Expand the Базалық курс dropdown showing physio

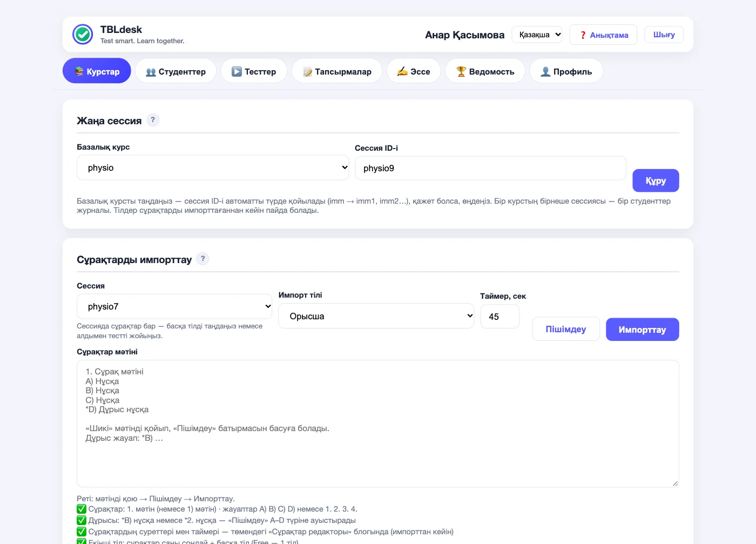[x=213, y=167]
